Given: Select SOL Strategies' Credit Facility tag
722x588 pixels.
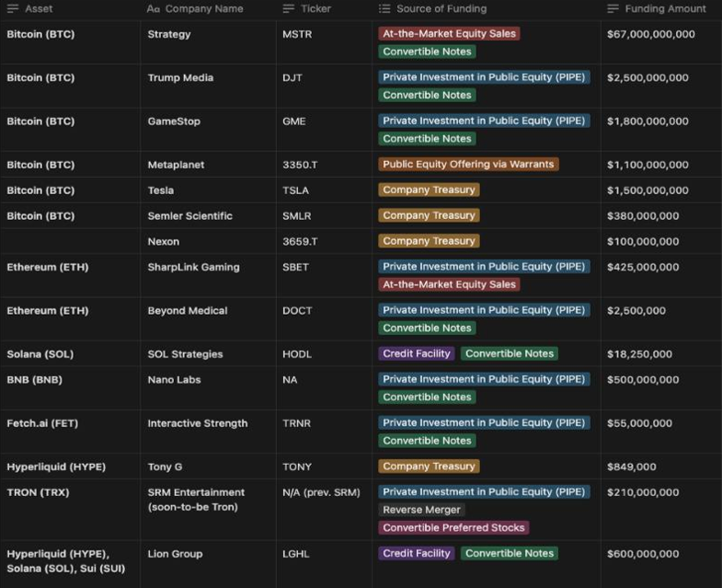Looking at the screenshot, I should [x=417, y=353].
